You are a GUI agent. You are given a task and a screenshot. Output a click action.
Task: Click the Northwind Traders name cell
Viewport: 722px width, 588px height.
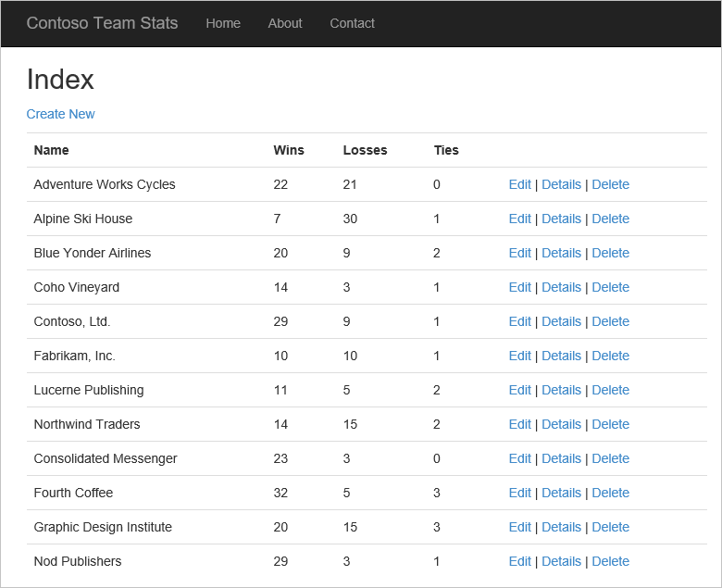click(87, 424)
